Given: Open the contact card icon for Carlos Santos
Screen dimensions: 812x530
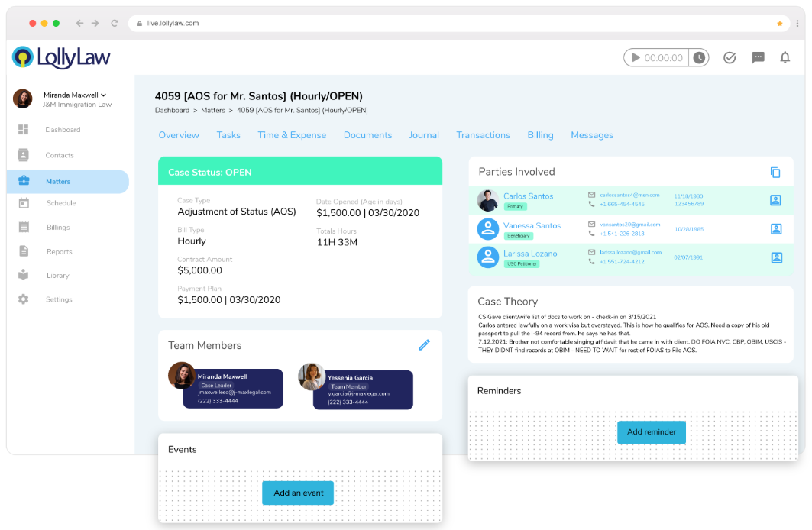Looking at the screenshot, I should (x=775, y=200).
